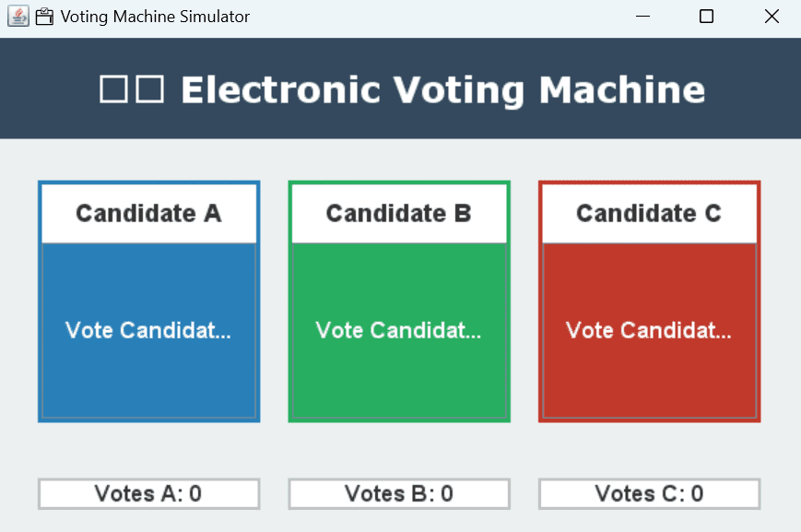Click the Electronic Voting Machine header title
Image resolution: width=801 pixels, height=532 pixels.
[x=442, y=90]
